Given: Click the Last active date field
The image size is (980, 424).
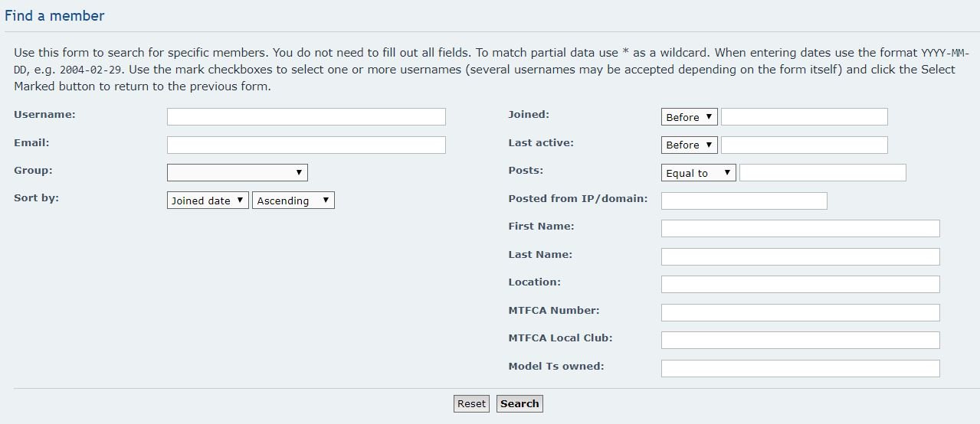Looking at the screenshot, I should (x=804, y=145).
